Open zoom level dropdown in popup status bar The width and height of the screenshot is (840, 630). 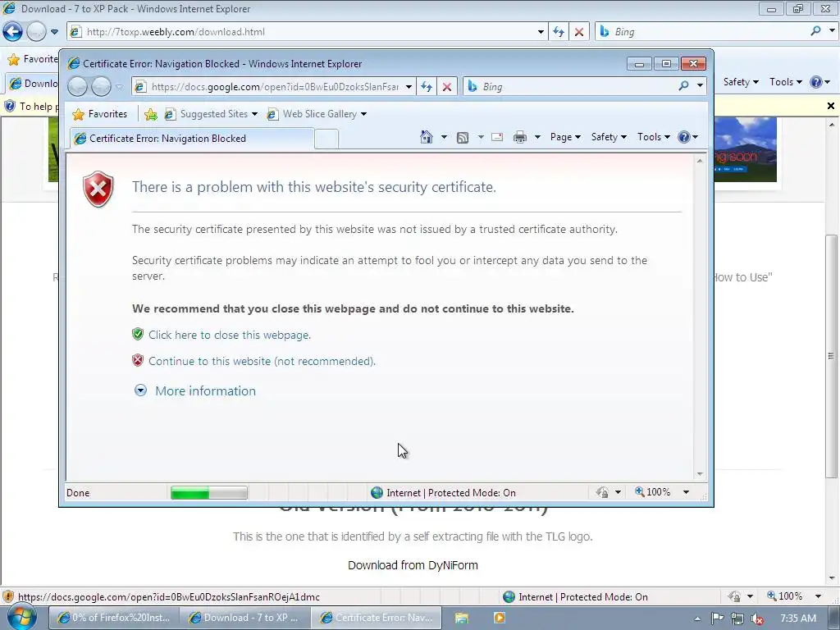[x=686, y=492]
